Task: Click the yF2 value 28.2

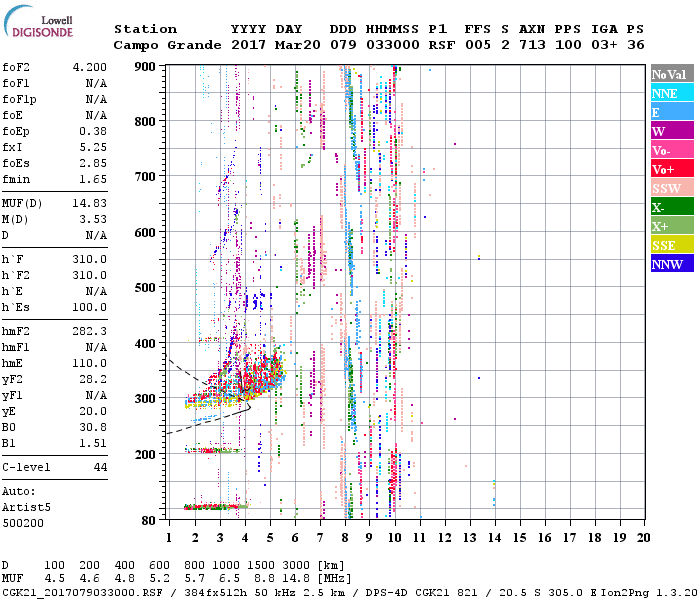Action: pos(93,379)
